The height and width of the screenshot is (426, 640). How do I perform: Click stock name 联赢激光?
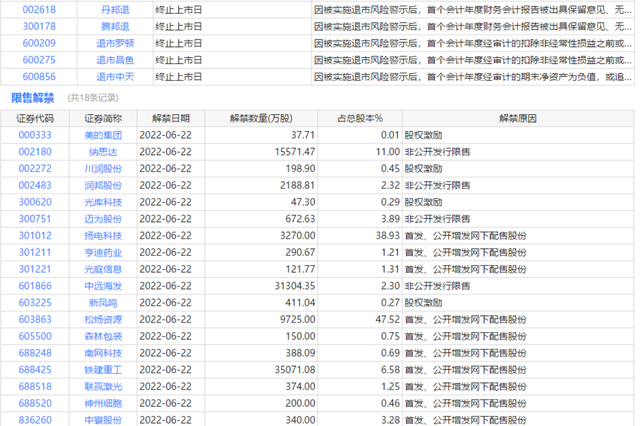tap(103, 386)
